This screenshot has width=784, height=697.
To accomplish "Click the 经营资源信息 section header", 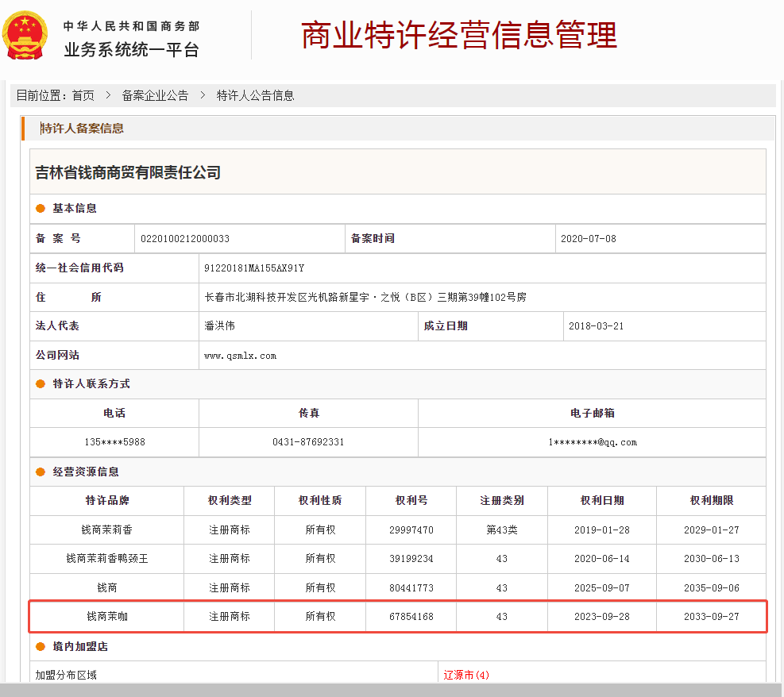I will 86,472.
